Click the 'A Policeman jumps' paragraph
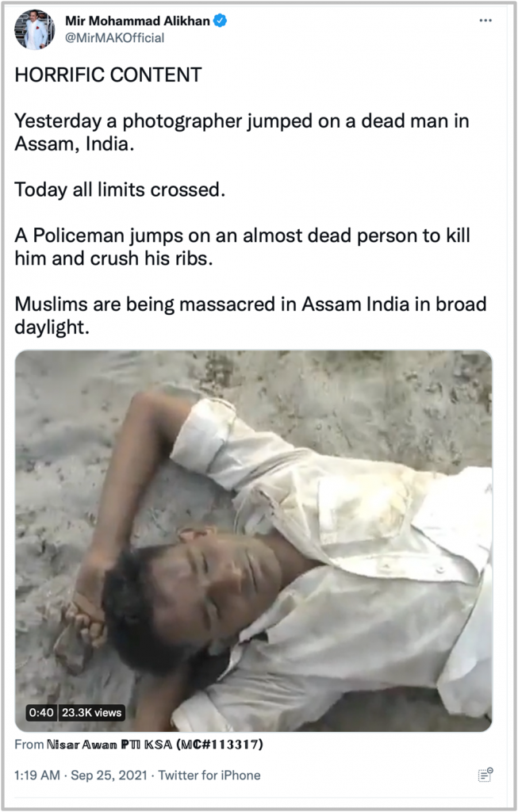The height and width of the screenshot is (812, 518). pyautogui.click(x=242, y=247)
